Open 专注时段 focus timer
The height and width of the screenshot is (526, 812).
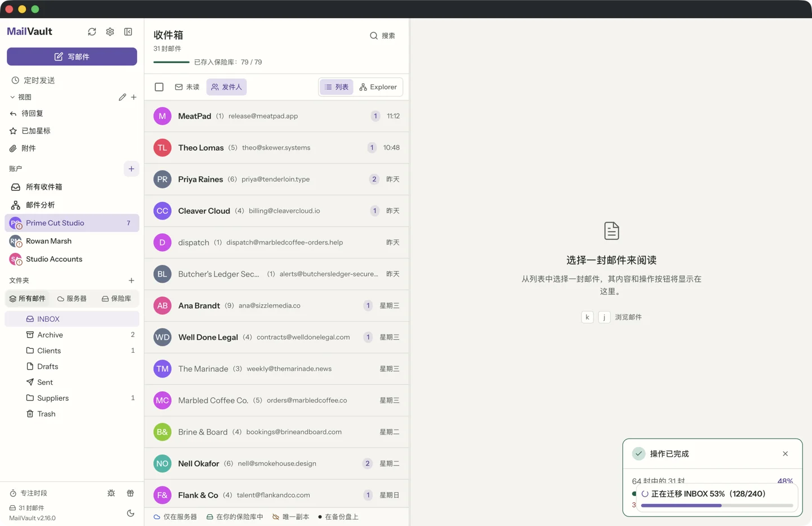[x=28, y=493]
